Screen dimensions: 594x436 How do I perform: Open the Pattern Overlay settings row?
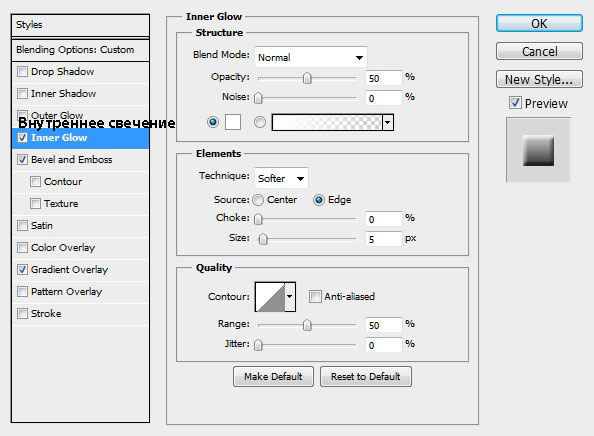point(80,291)
